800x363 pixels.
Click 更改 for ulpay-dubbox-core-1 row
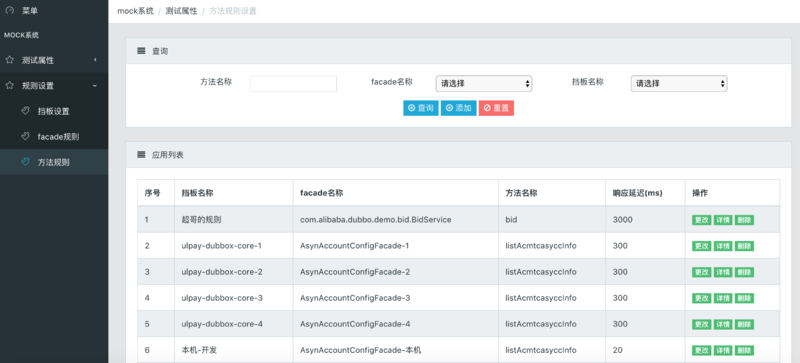pyautogui.click(x=702, y=246)
